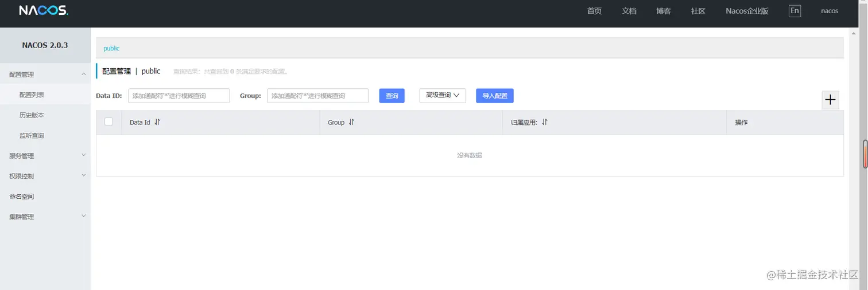Open 社区 in top navigation
This screenshot has width=868, height=290.
(698, 11)
